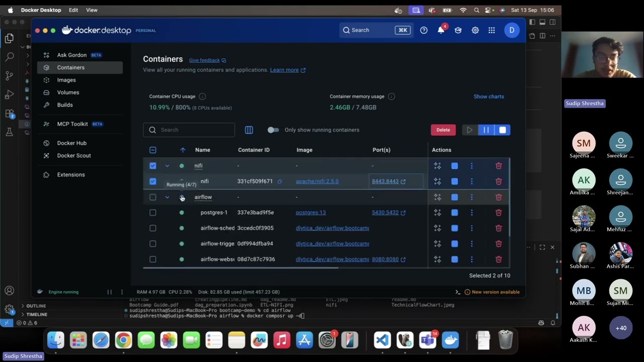The height and width of the screenshot is (362, 644).
Task: Open MCP Toolkit from the sidebar
Action: coord(72,124)
